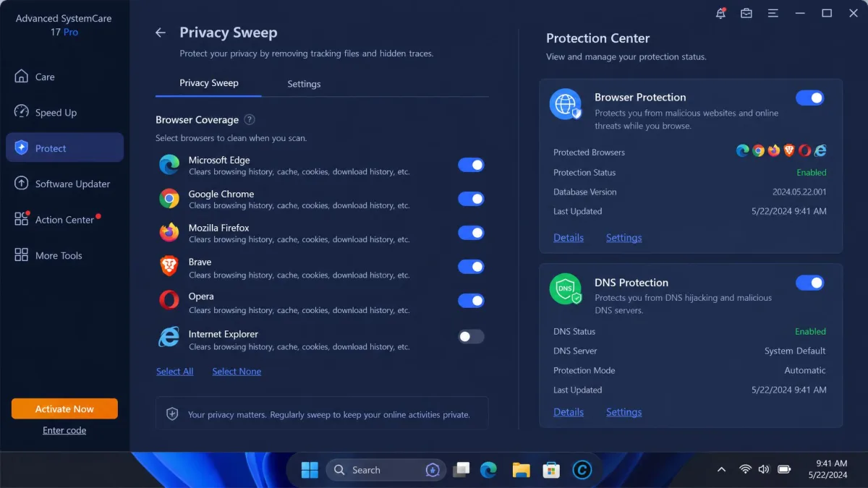The height and width of the screenshot is (488, 868).
Task: Disable Microsoft Edge cleaning toggle
Action: [471, 165]
